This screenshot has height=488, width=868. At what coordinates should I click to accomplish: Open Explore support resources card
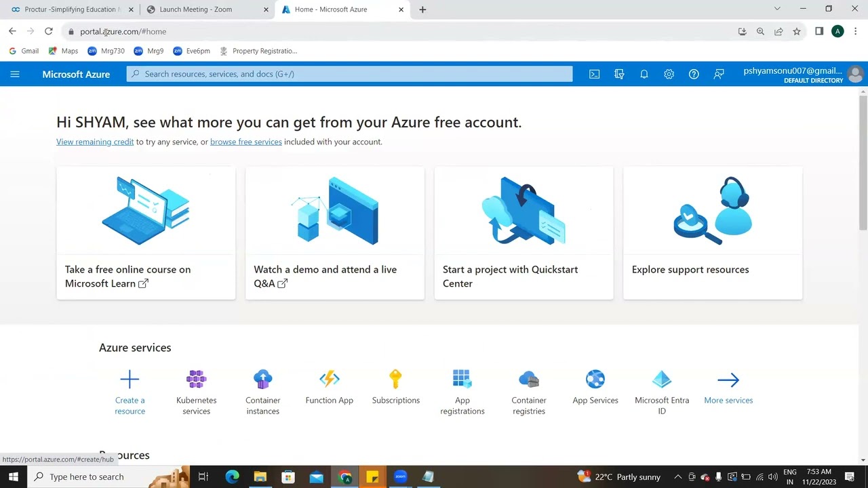coord(713,232)
